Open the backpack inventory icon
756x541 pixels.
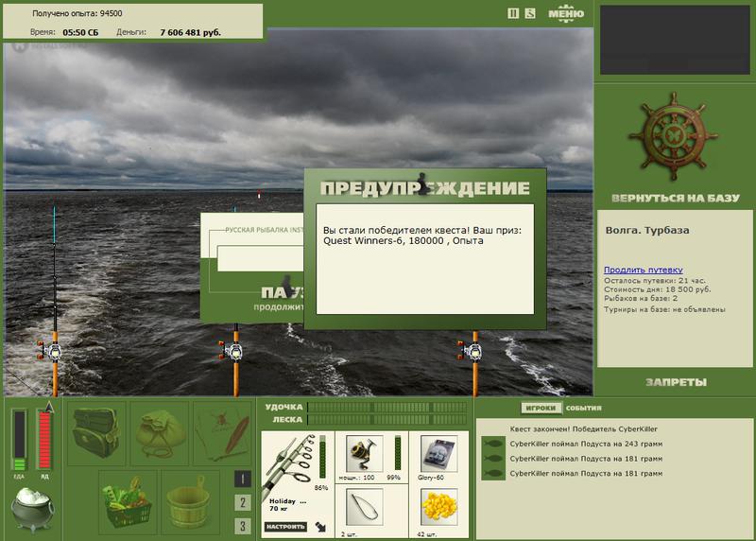(x=95, y=433)
